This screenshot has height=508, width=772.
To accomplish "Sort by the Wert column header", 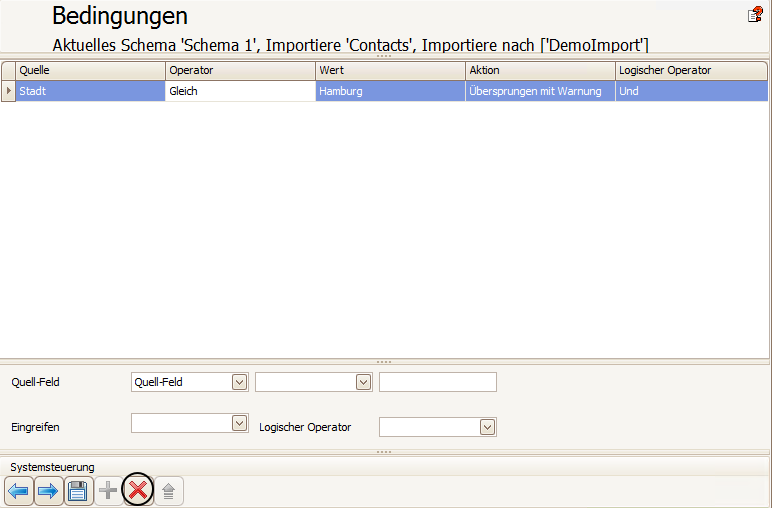I will [390, 70].
